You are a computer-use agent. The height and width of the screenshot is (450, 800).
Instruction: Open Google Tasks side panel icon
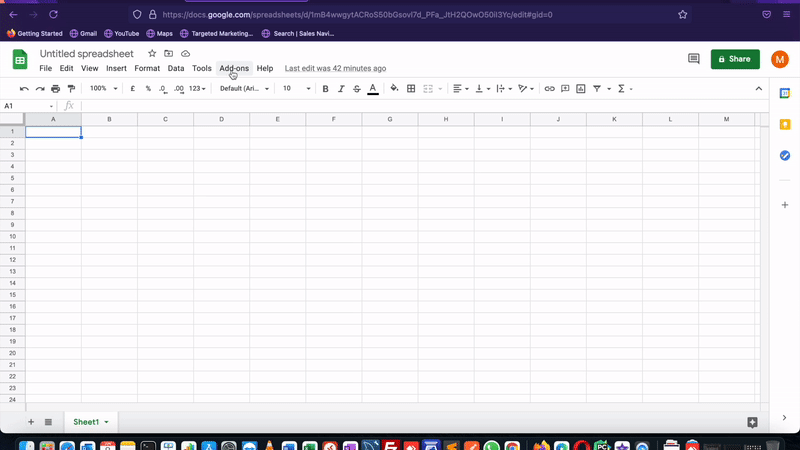pos(785,156)
